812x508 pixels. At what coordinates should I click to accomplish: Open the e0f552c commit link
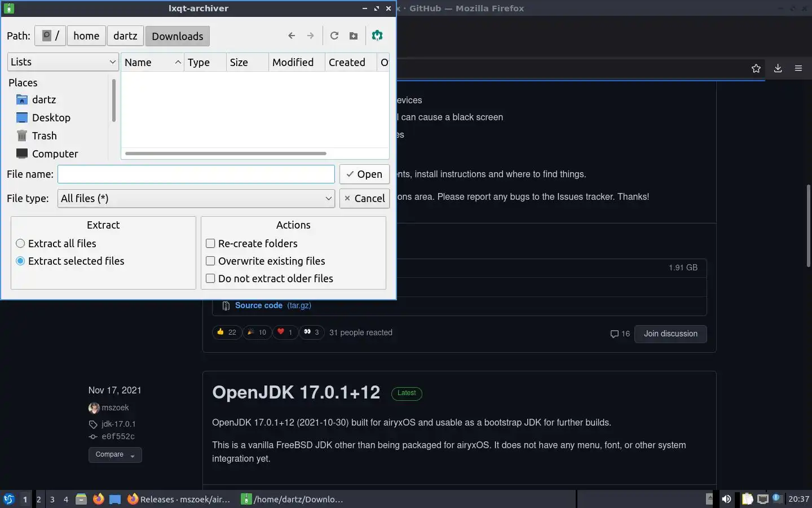point(118,436)
